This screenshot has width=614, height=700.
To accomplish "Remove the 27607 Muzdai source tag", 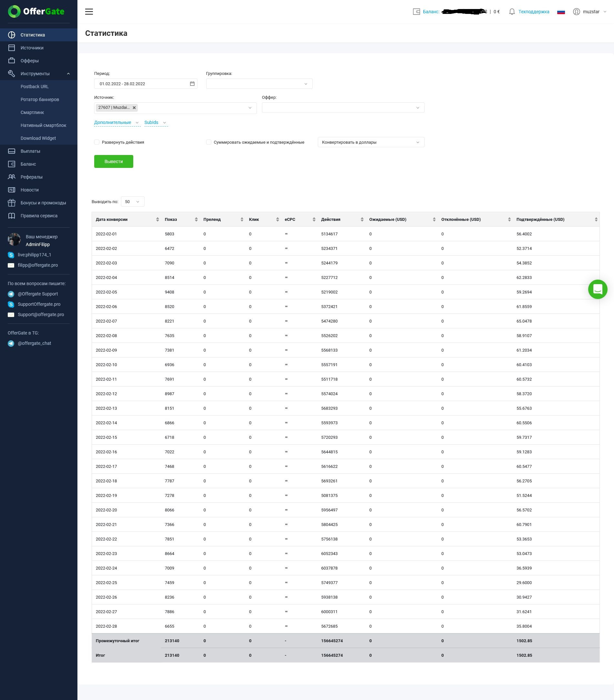I will [x=134, y=108].
